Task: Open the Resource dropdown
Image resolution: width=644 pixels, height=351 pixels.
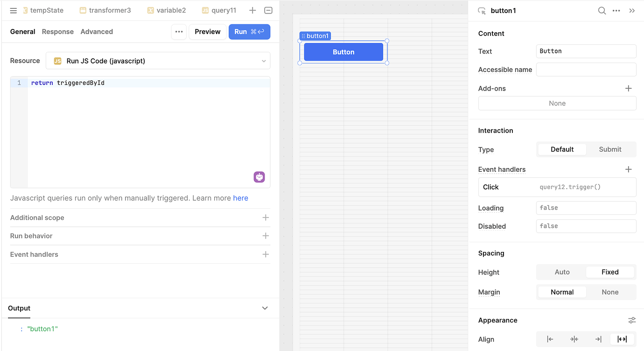Action: point(158,61)
